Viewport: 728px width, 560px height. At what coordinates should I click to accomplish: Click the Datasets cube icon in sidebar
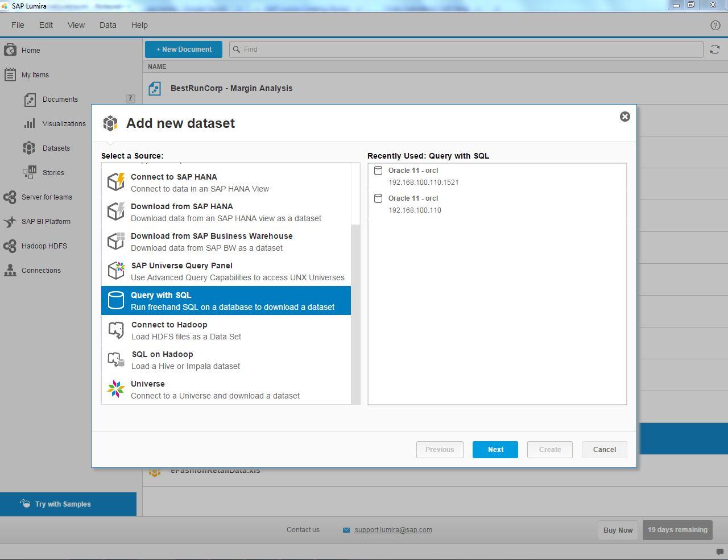click(x=29, y=148)
